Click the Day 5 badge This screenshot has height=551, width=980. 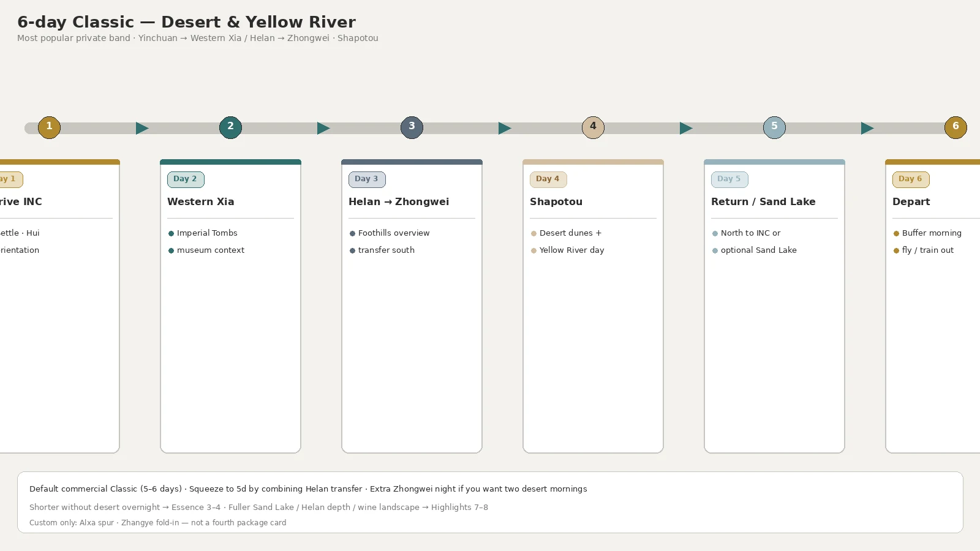(729, 179)
